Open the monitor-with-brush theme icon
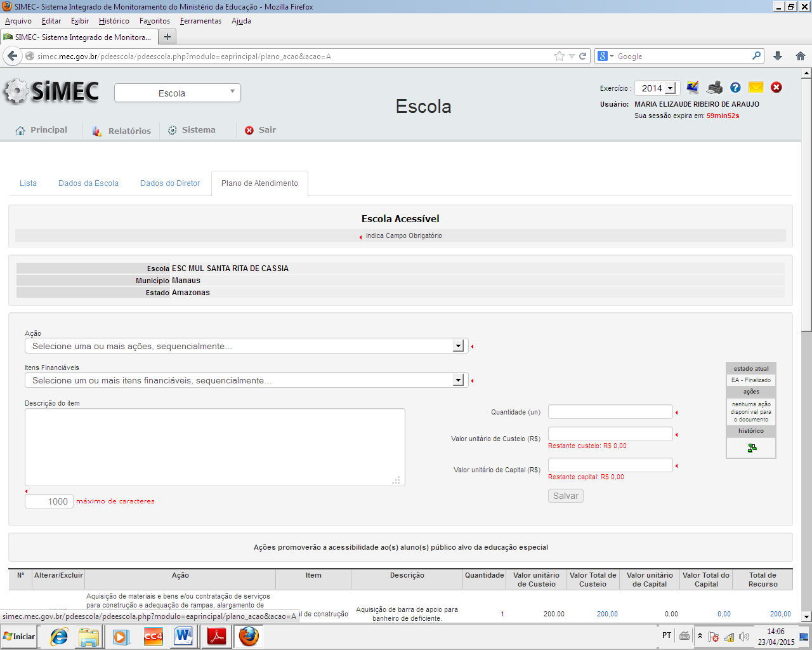This screenshot has width=812, height=650. [x=693, y=88]
